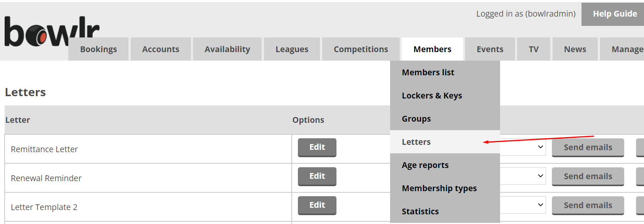Viewport: 644px width, 224px height.
Task: Open Groups from the Members menu
Action: (416, 119)
